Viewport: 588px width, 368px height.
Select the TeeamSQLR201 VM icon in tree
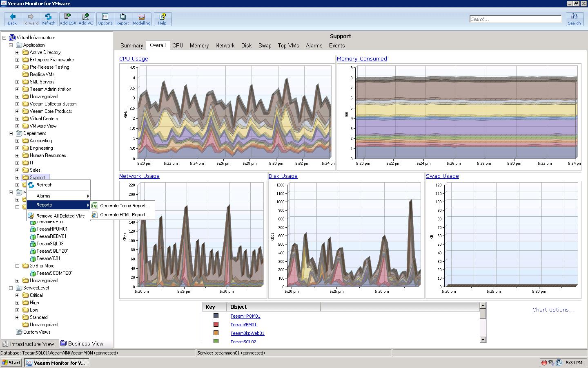(33, 251)
